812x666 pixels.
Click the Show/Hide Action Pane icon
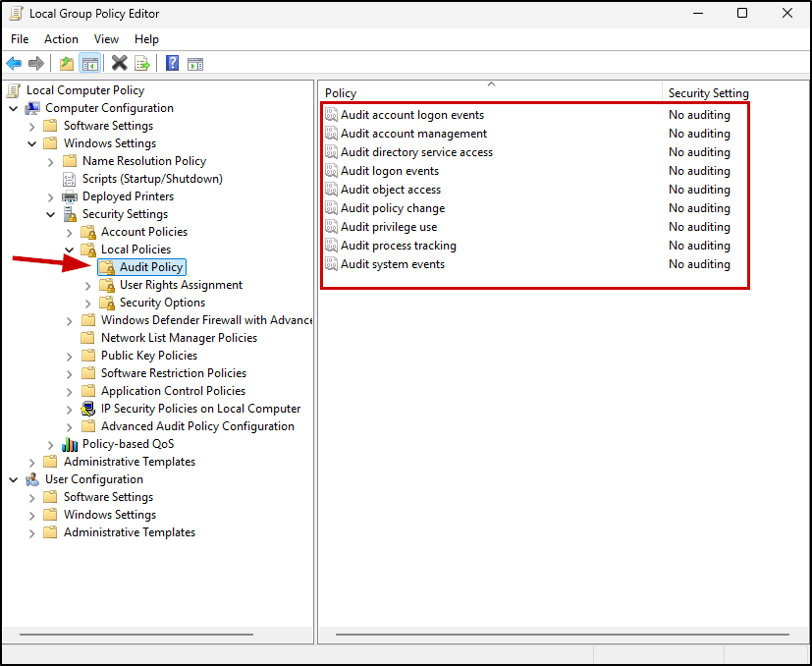(x=195, y=64)
